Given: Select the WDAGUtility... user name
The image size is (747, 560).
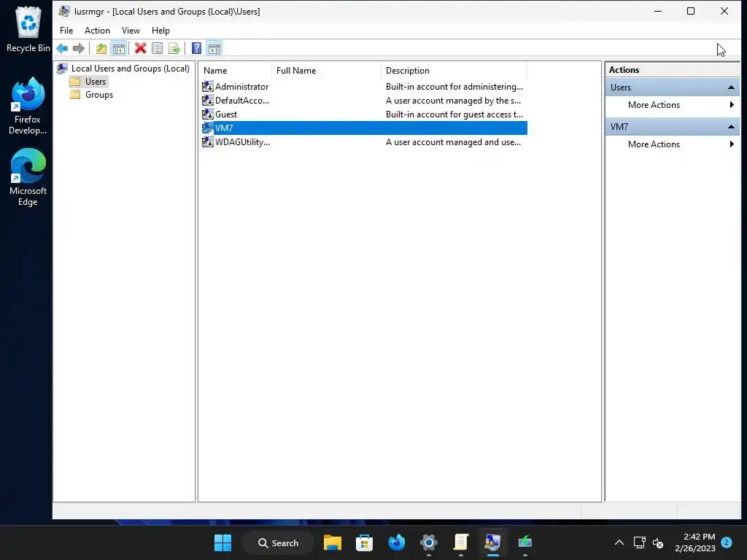Looking at the screenshot, I should [x=242, y=142].
